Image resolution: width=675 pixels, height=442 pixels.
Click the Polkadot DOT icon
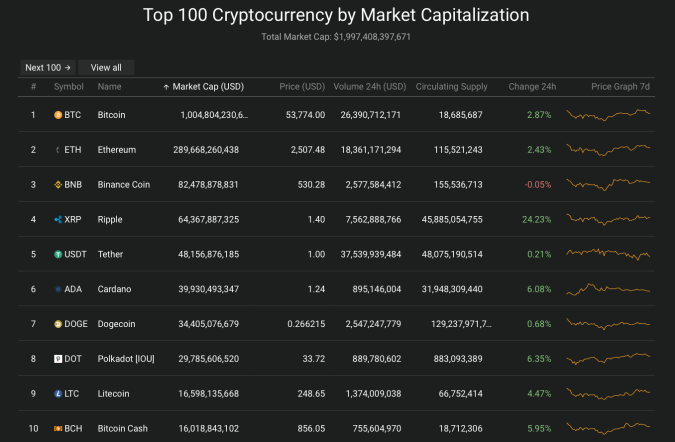(x=58, y=359)
